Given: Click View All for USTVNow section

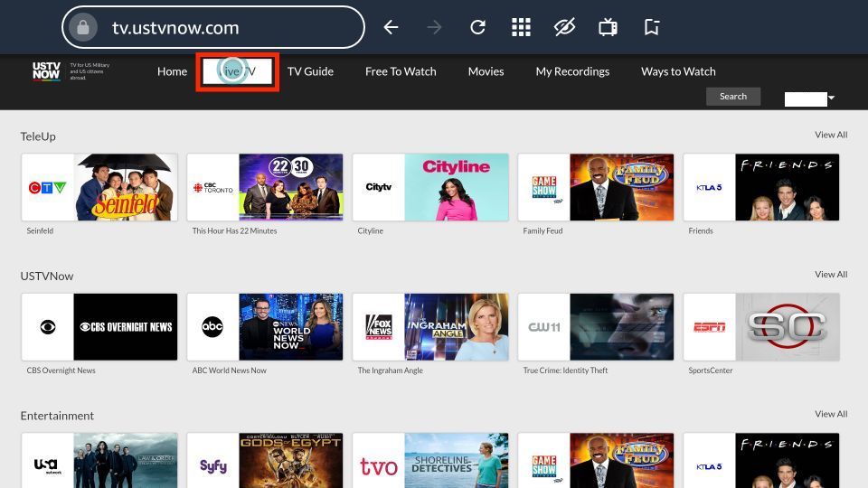Looking at the screenshot, I should click(831, 274).
